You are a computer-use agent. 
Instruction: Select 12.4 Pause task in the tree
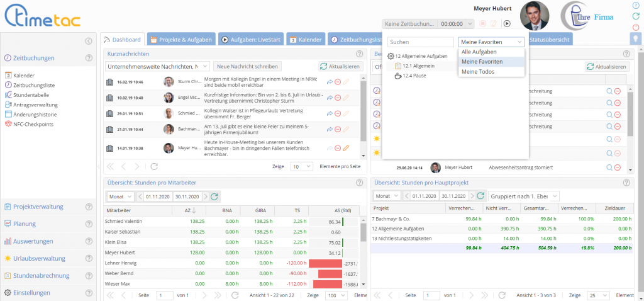(x=413, y=76)
